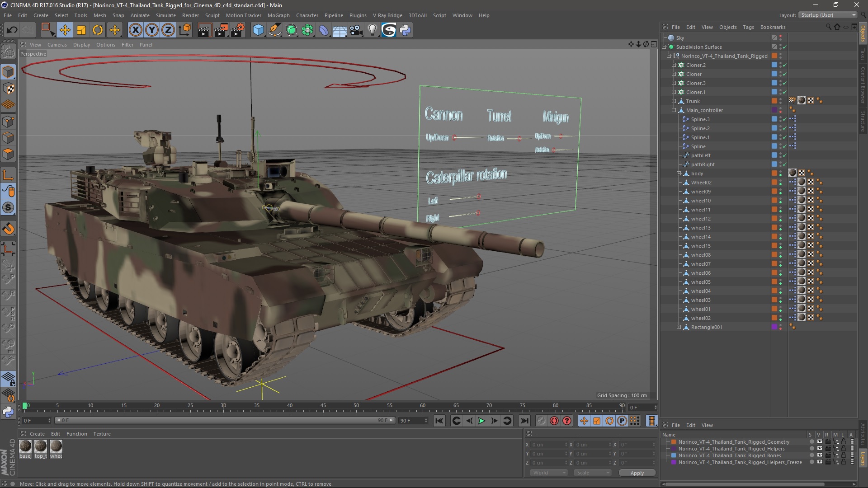The image size is (868, 488).
Task: Select the Rotate tool in top toolbar
Action: coord(98,30)
